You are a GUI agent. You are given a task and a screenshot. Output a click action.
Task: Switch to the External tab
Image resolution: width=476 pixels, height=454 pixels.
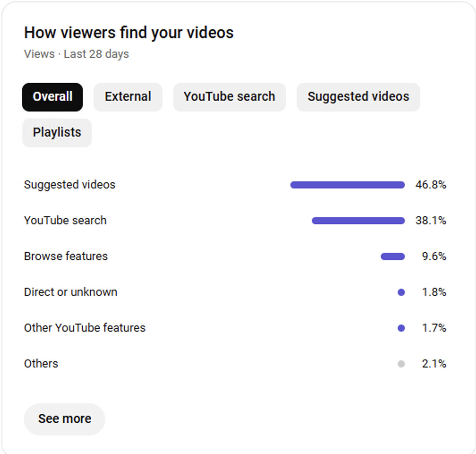[128, 97]
